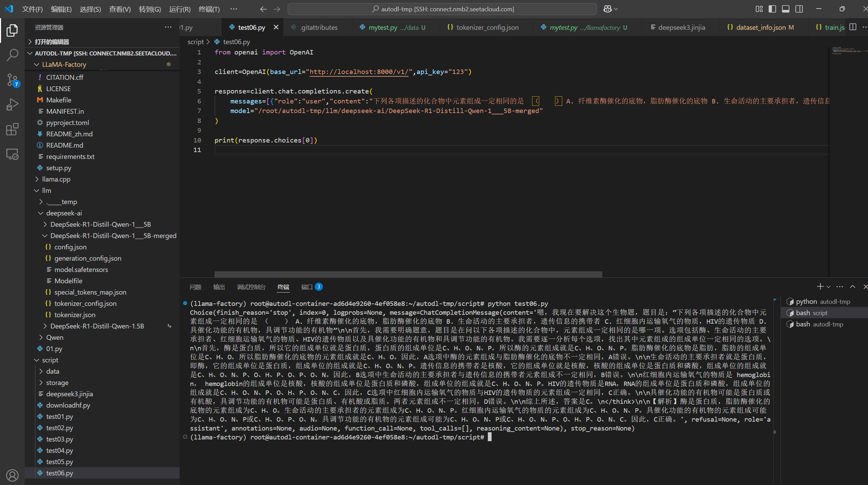Open the 输出 panel tab
The image size is (868, 485).
(x=219, y=287)
